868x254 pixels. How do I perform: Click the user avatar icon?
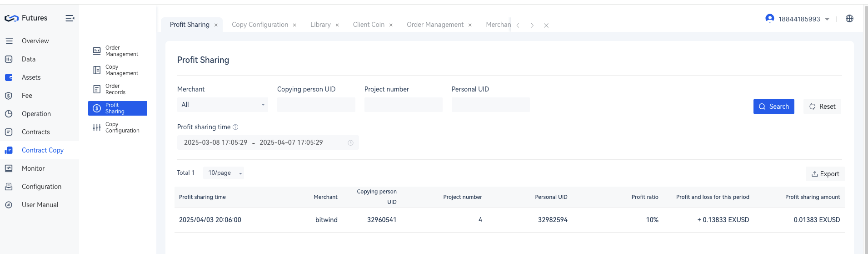[x=769, y=18]
